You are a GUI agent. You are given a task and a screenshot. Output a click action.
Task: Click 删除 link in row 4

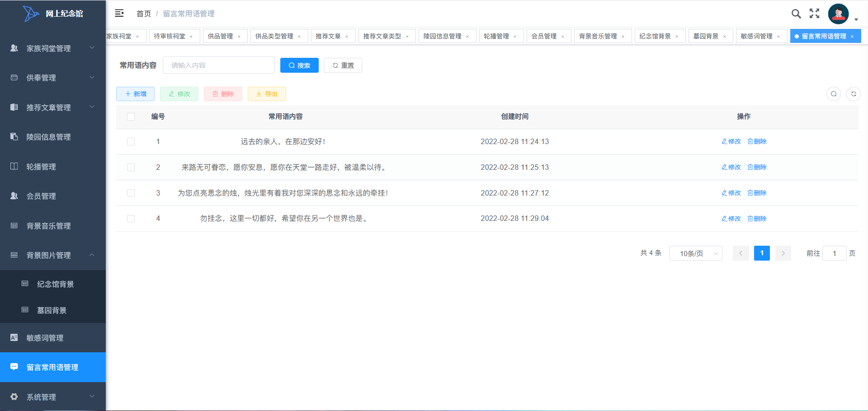[x=757, y=219]
